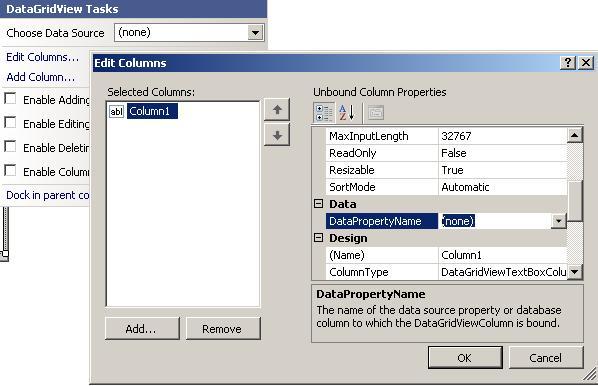Click property grid scroll up arrow
The height and width of the screenshot is (386, 598).
click(x=575, y=135)
